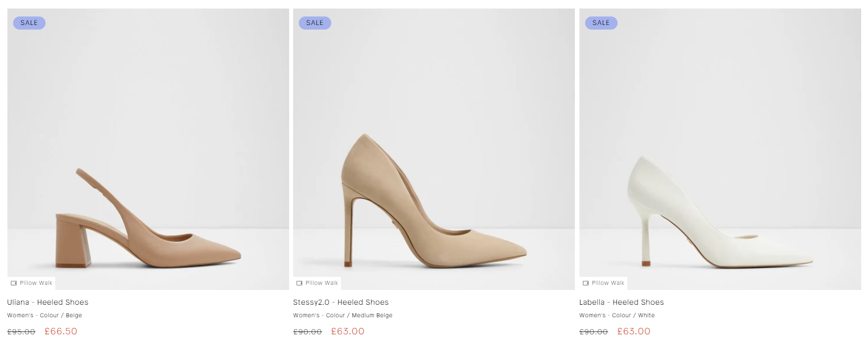
Task: Click the Women's - Colour / Beige text
Action: (44, 316)
